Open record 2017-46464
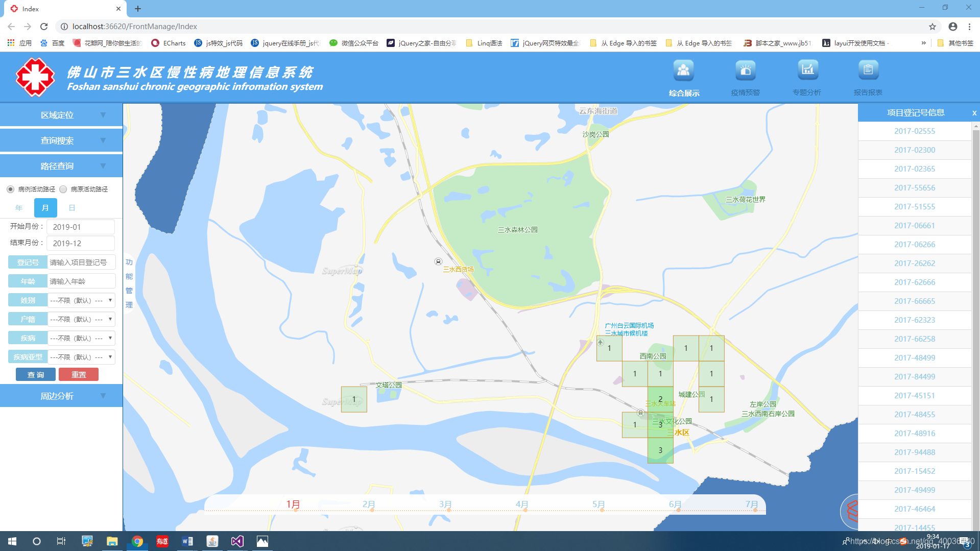The width and height of the screenshot is (980, 551). click(x=915, y=509)
